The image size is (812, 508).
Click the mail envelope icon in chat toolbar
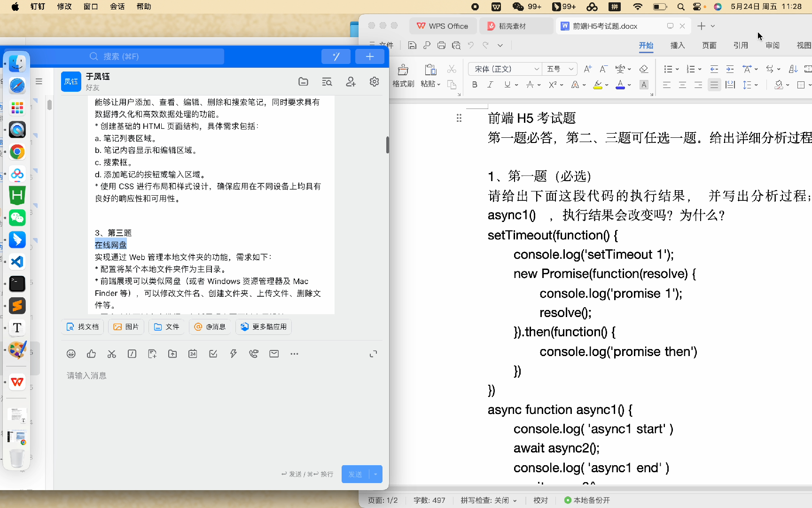pyautogui.click(x=274, y=354)
